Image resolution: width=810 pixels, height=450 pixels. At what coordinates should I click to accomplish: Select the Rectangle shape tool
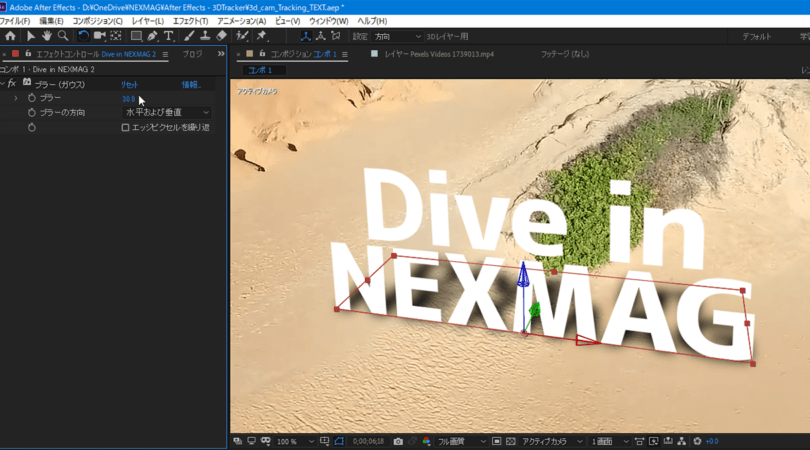pyautogui.click(x=136, y=36)
